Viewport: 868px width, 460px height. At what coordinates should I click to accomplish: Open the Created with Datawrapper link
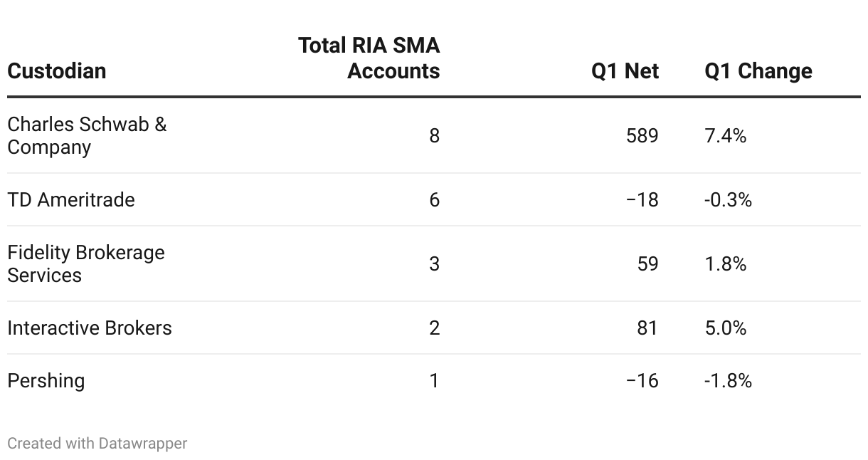click(x=97, y=444)
